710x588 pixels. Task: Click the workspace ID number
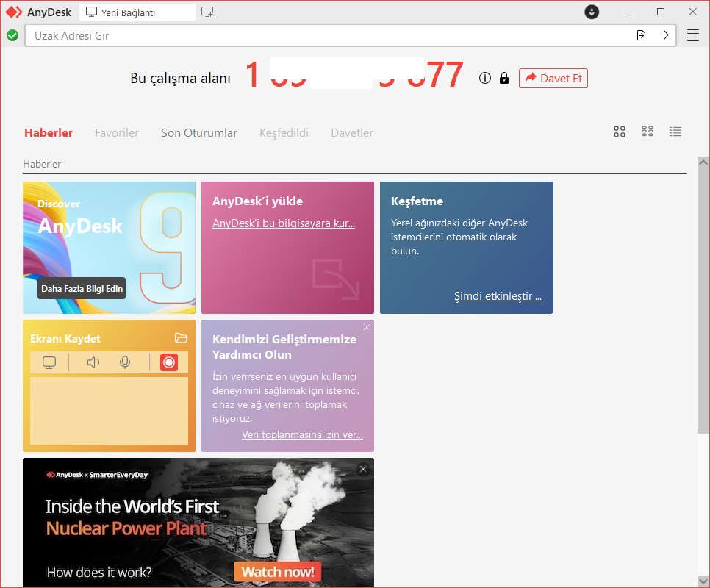[354, 75]
